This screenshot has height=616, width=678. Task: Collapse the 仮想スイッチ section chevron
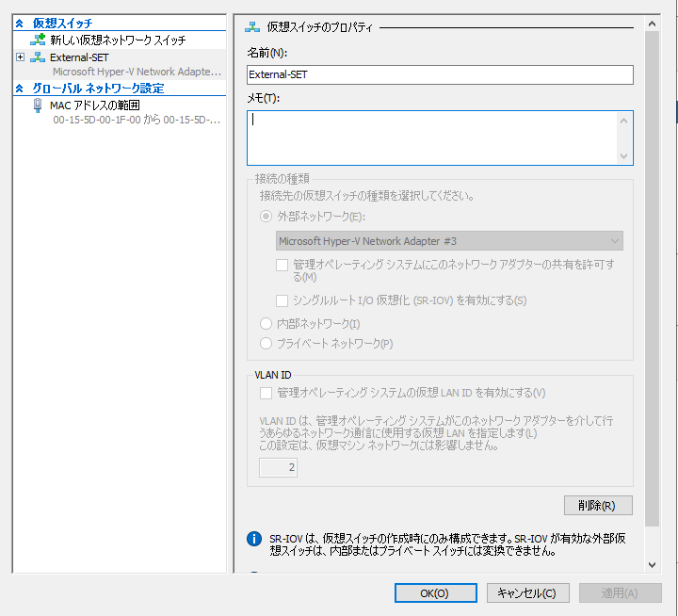coord(19,23)
